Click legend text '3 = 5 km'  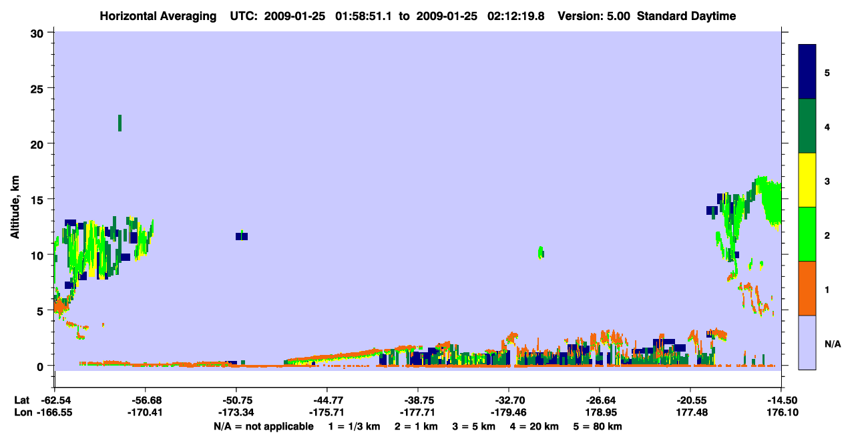473,426
